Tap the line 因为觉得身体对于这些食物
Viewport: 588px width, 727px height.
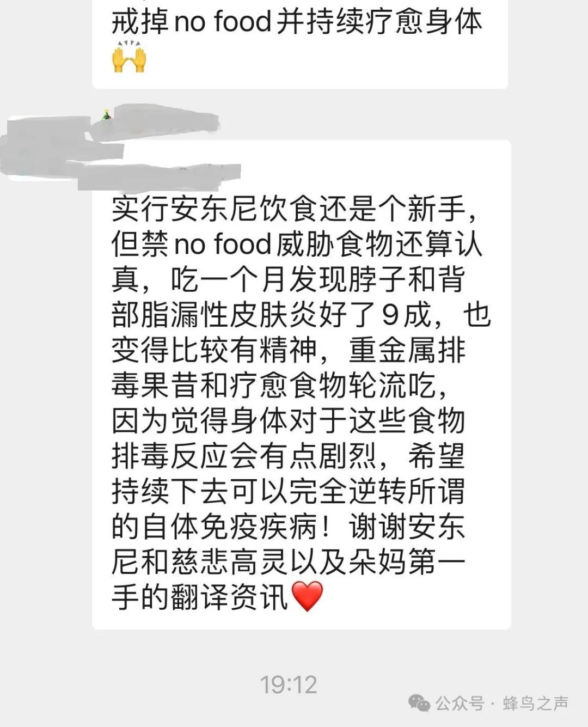point(288,421)
